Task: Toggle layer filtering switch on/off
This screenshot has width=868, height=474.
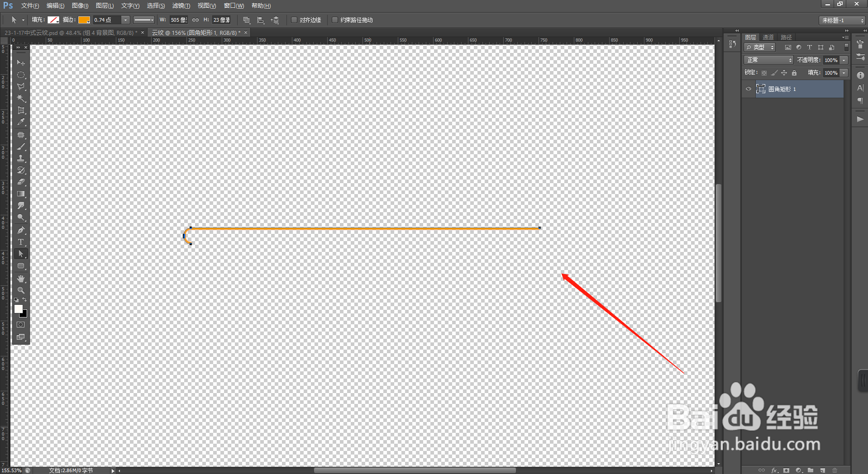Action: (846, 47)
